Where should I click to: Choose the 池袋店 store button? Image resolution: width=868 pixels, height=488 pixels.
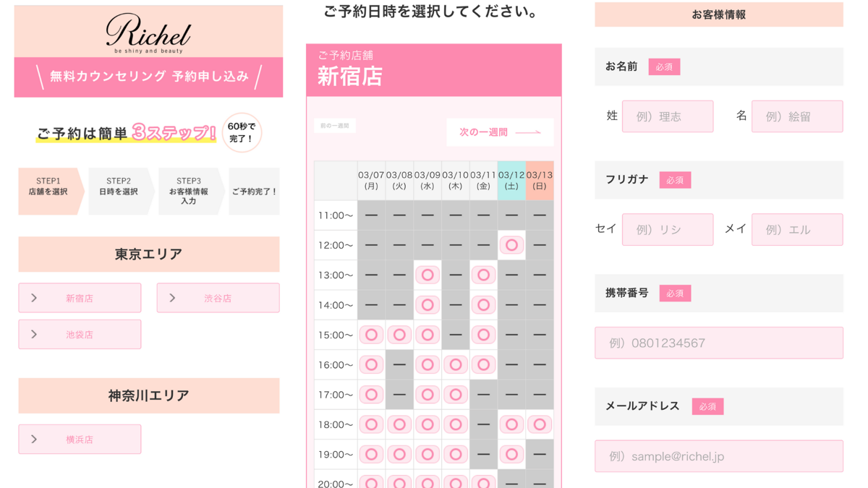point(80,335)
